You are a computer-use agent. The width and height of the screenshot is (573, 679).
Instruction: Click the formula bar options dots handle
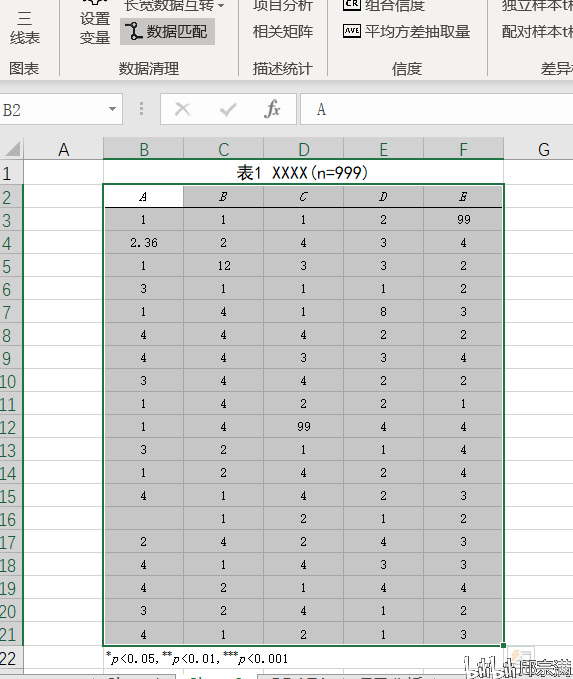coord(141,109)
